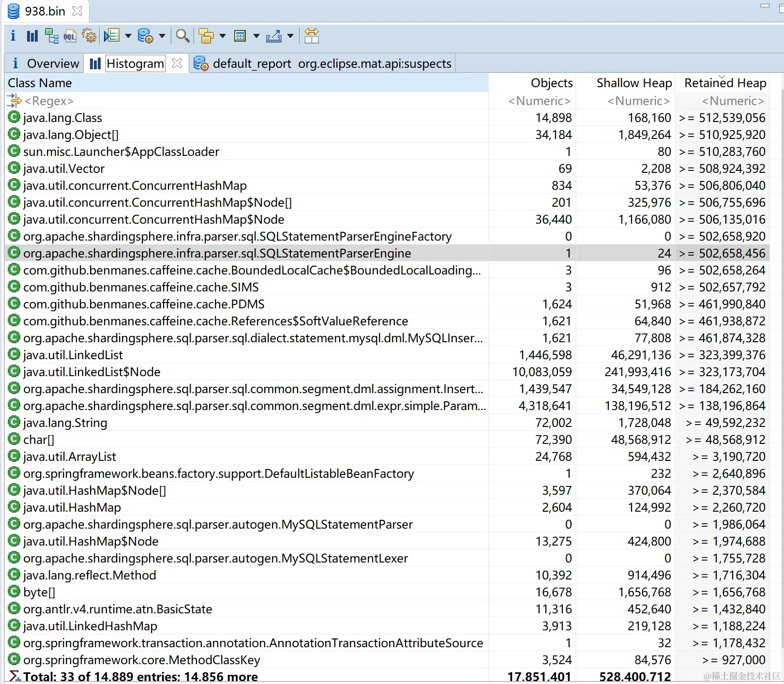Open the default_report suspects tab
Screen dimensions: 784x684
[323, 63]
